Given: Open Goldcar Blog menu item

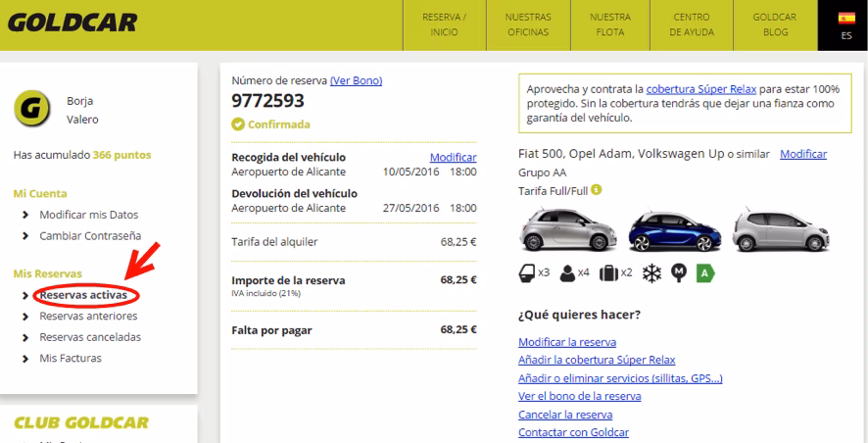Looking at the screenshot, I should (x=775, y=25).
